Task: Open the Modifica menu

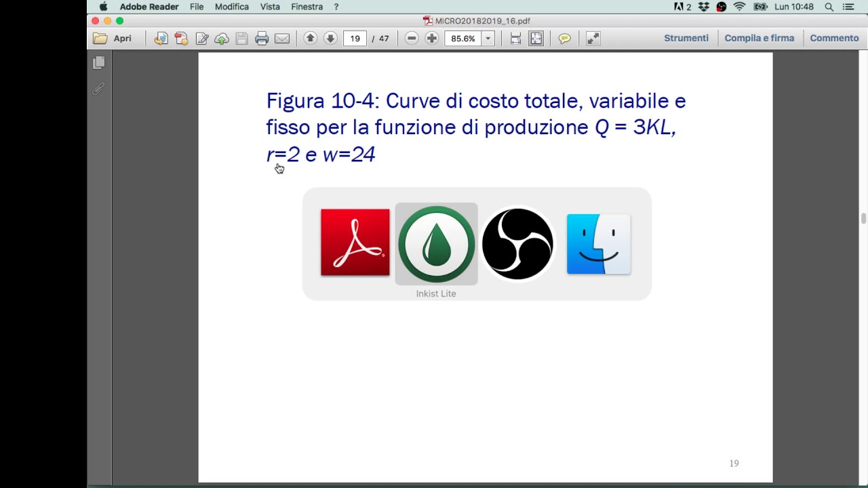Action: pos(232,7)
